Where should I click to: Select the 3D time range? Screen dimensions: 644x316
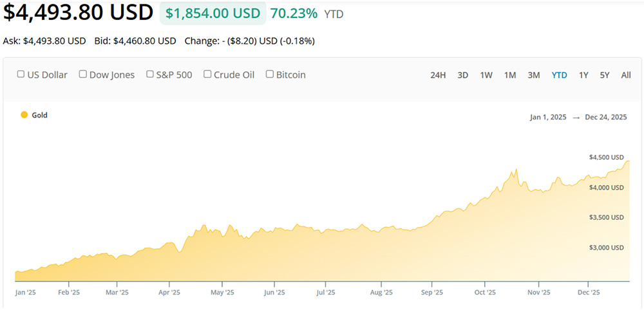(462, 75)
